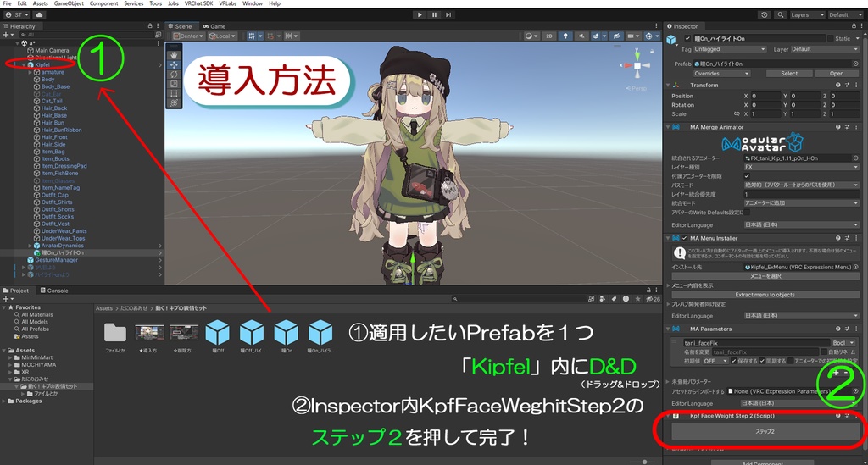Click the prefab Select button

789,74
